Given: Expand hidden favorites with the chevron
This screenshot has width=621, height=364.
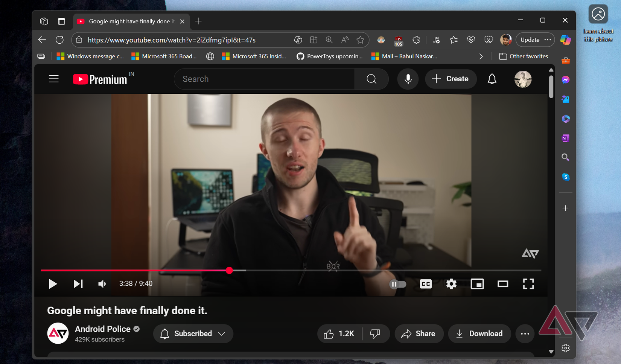Looking at the screenshot, I should click(481, 56).
